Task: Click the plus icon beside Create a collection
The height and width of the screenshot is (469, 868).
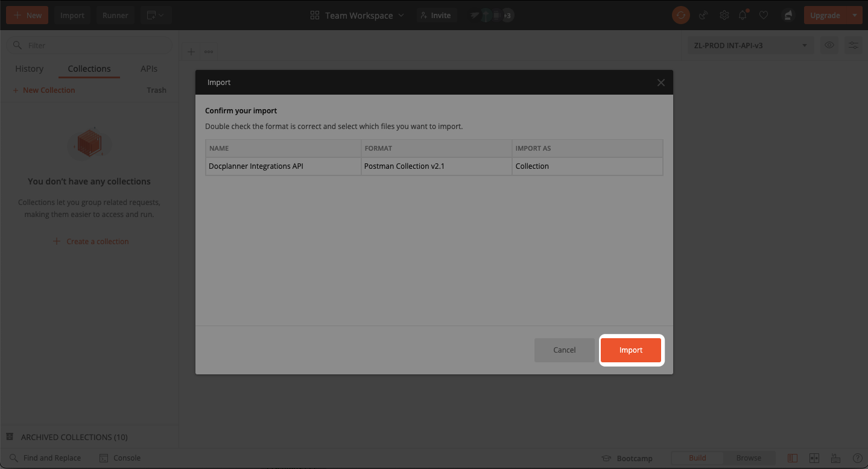Action: (x=57, y=241)
